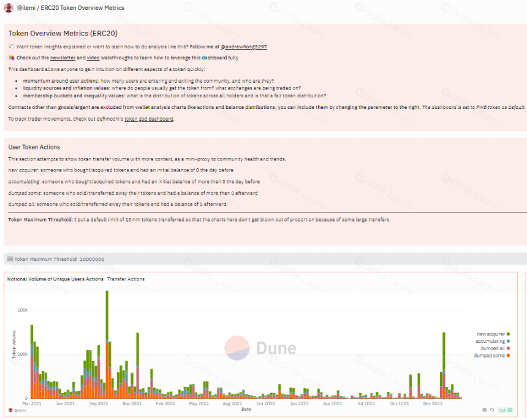Click the 'Jan 2023' axis label
This screenshot has width=527, height=420.
[299, 403]
